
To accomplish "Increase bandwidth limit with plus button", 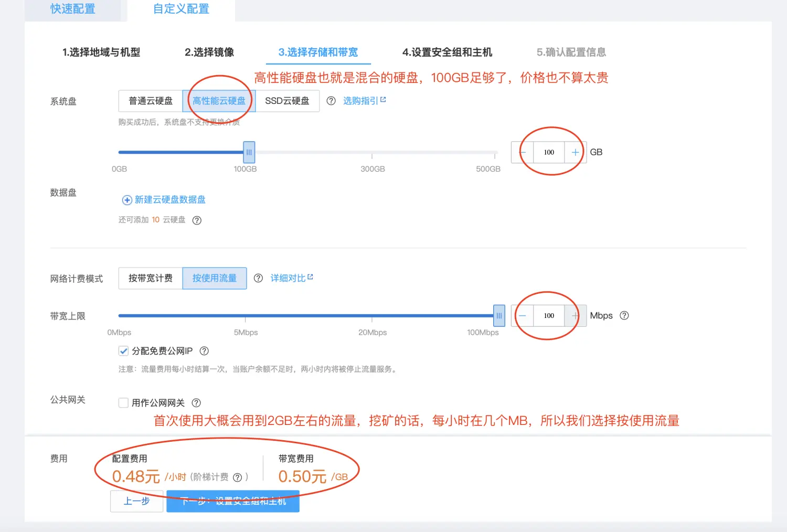I will pyautogui.click(x=575, y=316).
